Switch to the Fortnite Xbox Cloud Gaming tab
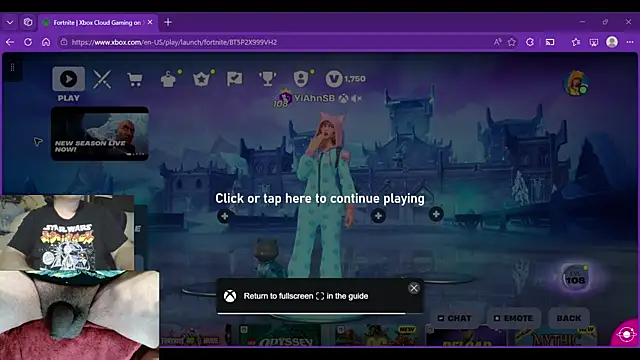This screenshot has height=360, width=640. tap(98, 22)
